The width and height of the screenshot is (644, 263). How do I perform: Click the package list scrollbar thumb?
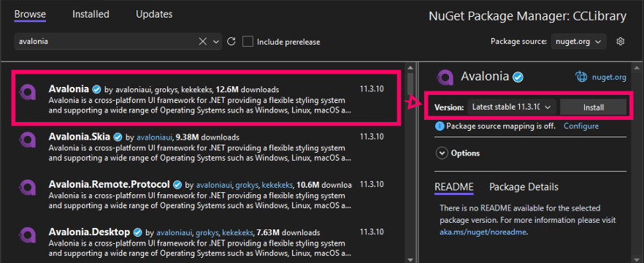410,84
